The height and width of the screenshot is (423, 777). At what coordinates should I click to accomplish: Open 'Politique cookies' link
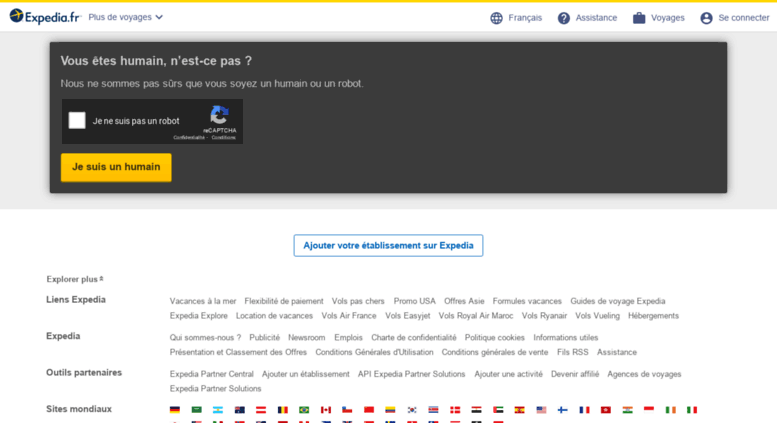click(x=495, y=338)
